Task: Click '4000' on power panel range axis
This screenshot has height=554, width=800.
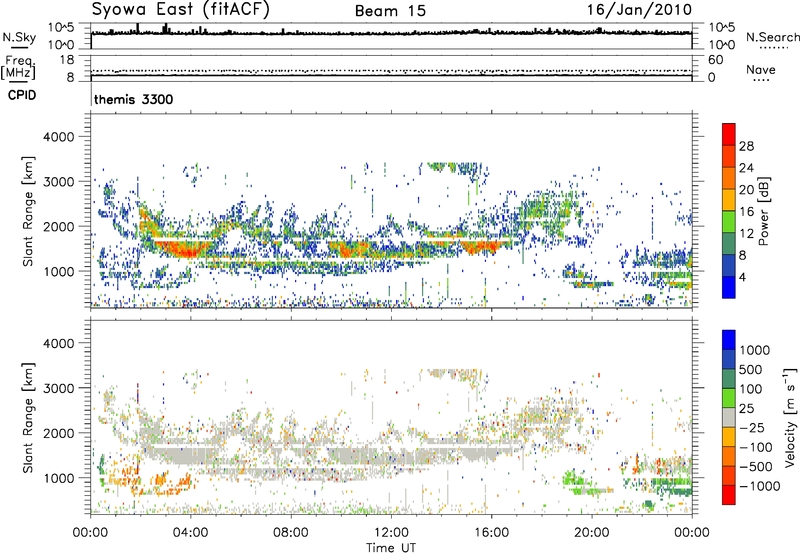Action: (x=58, y=137)
